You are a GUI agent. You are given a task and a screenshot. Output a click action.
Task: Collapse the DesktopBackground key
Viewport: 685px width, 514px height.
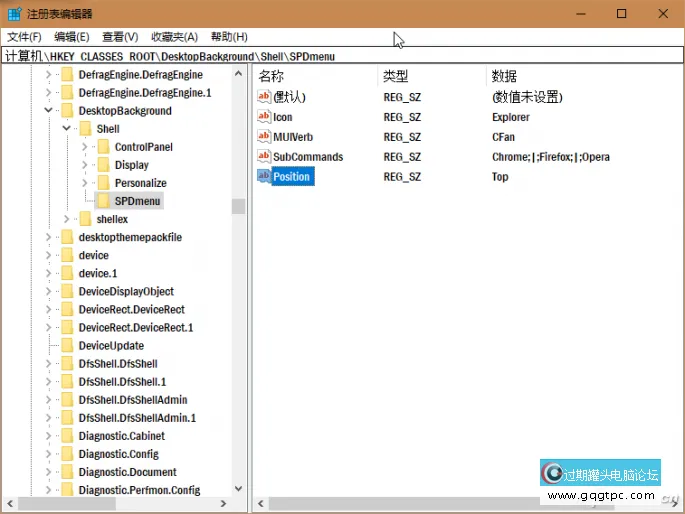pyautogui.click(x=48, y=110)
